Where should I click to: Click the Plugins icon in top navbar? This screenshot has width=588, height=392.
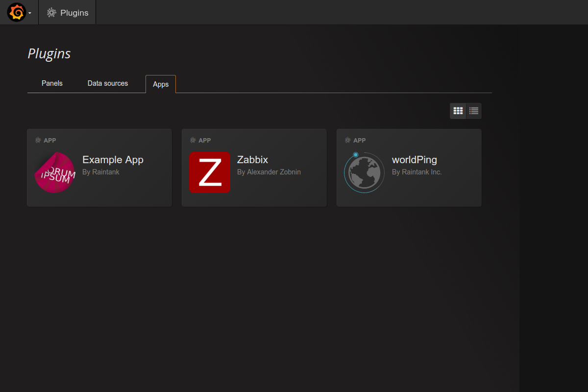[51, 13]
